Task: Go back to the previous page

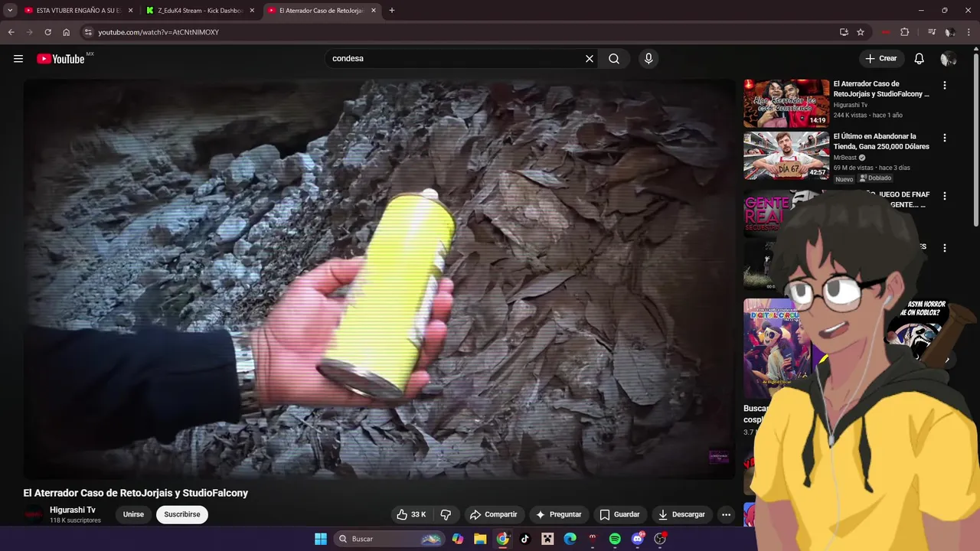Action: pos(11,32)
